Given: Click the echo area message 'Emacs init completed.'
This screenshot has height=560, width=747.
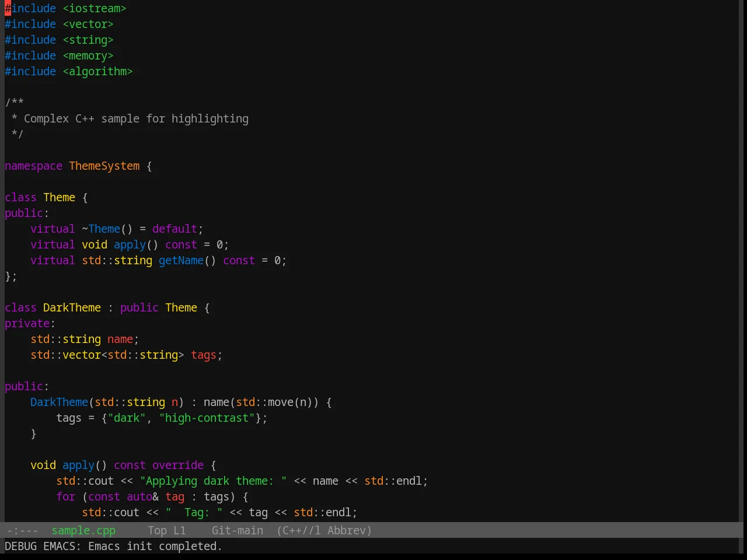Looking at the screenshot, I should [155, 546].
